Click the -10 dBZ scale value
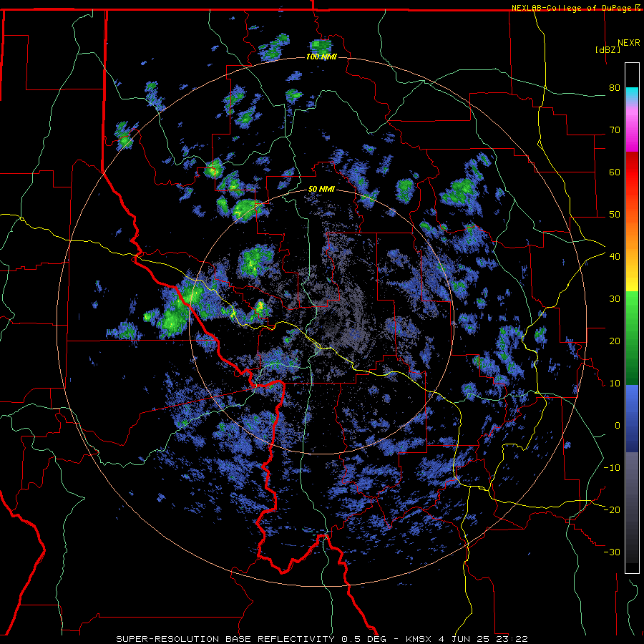 [x=612, y=468]
